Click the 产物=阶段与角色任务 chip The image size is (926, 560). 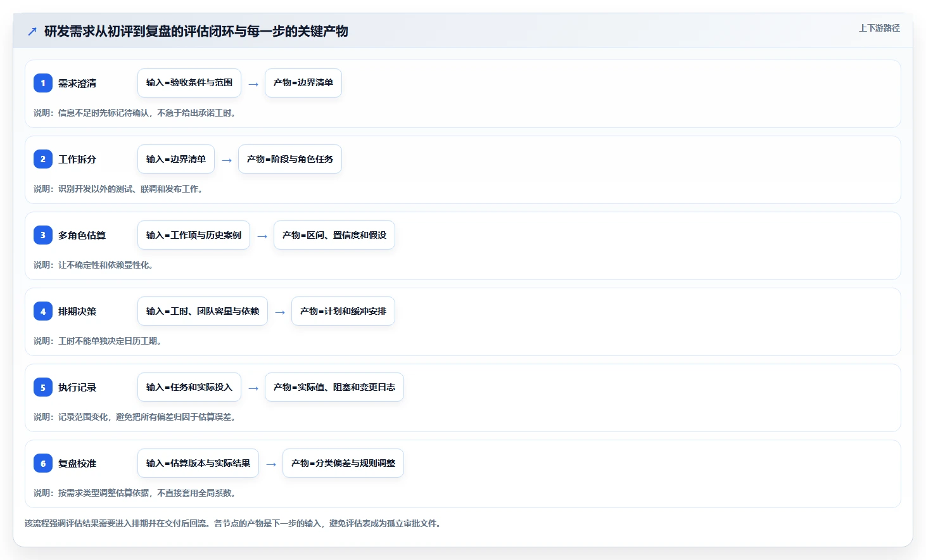[290, 159]
